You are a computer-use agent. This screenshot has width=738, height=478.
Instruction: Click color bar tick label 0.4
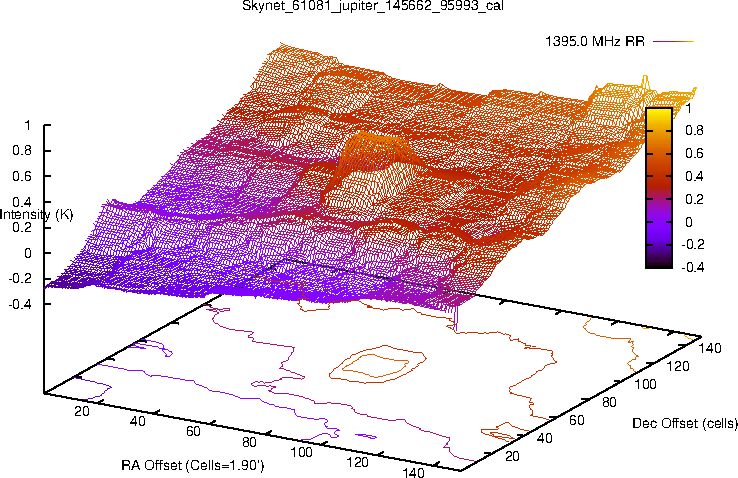[x=694, y=176]
